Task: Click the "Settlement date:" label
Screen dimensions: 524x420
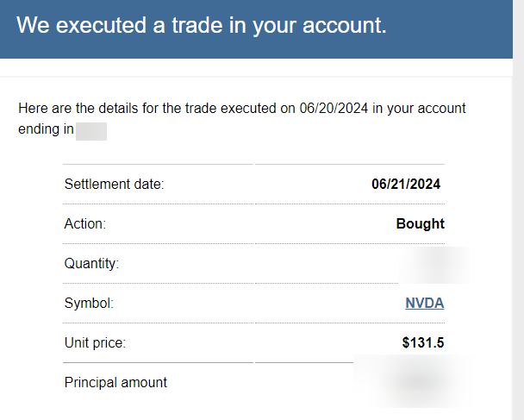Action: coord(114,184)
